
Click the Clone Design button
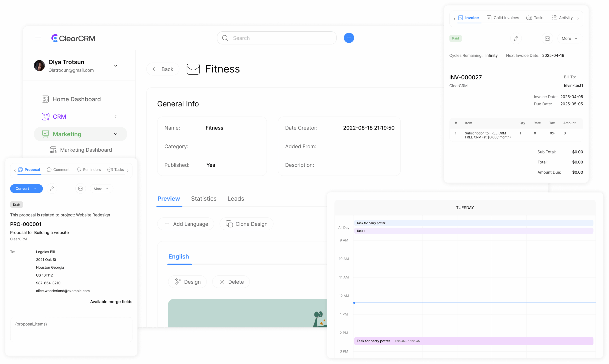[246, 224]
